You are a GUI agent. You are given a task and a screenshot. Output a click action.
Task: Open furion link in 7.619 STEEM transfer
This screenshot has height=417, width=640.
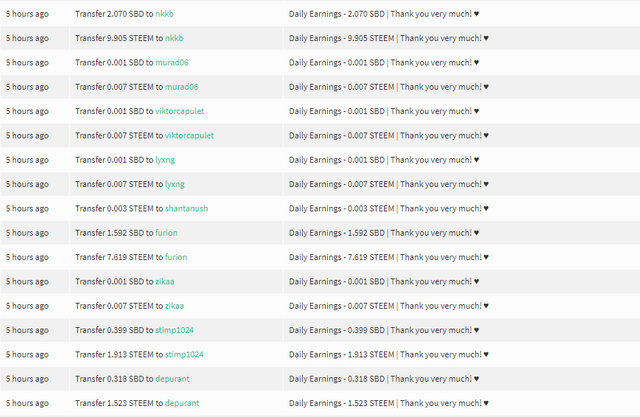tap(176, 257)
